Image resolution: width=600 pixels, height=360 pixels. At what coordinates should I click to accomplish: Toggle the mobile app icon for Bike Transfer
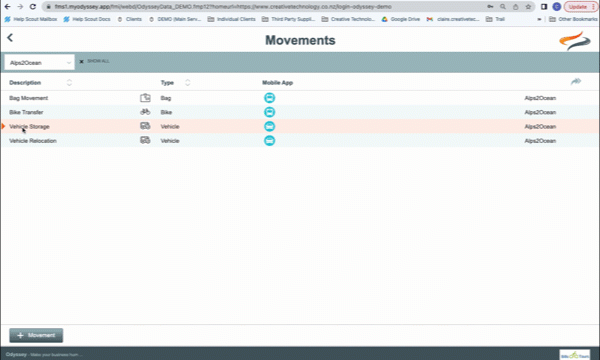point(269,112)
